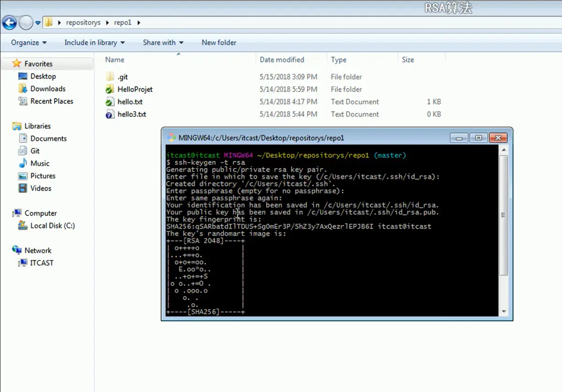The image size is (562, 392).
Task: Click the SHA256 key fingerprint line
Action: click(299, 226)
